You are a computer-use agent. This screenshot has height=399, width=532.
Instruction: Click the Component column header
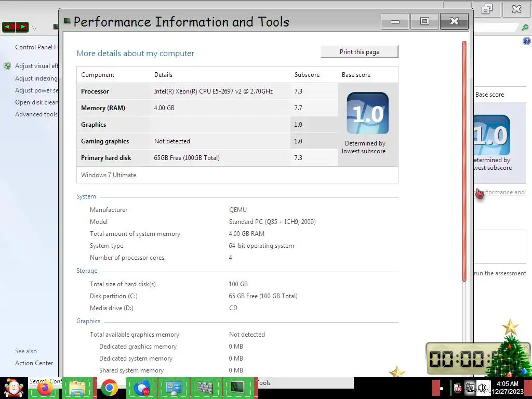tap(97, 75)
